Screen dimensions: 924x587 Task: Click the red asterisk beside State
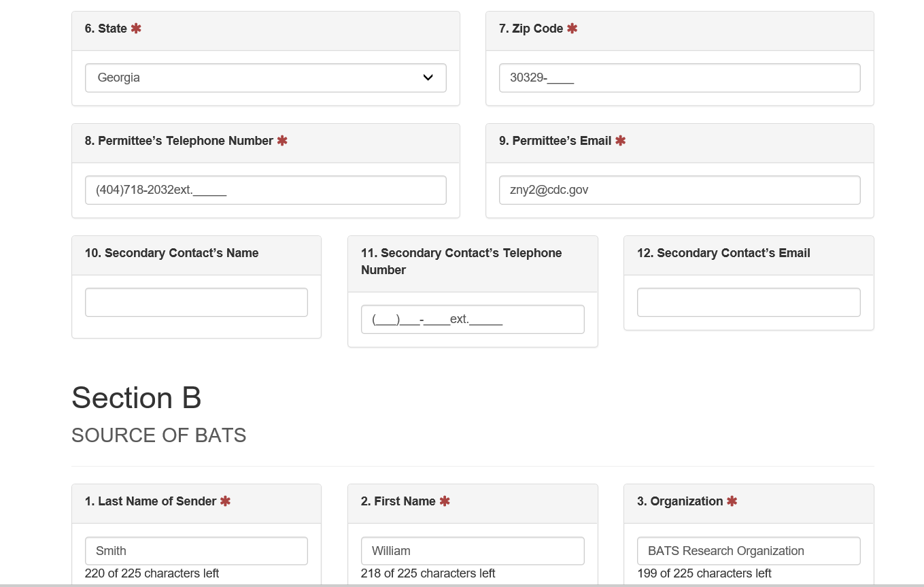coord(136,29)
